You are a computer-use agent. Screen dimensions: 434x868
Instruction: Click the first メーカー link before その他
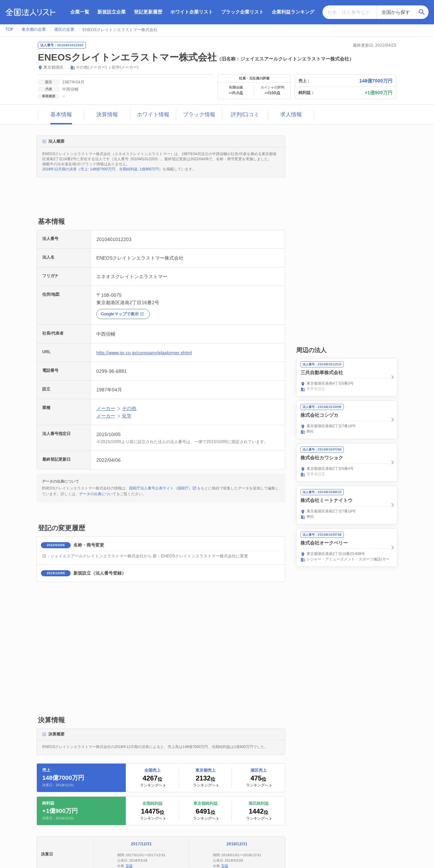coord(106,408)
